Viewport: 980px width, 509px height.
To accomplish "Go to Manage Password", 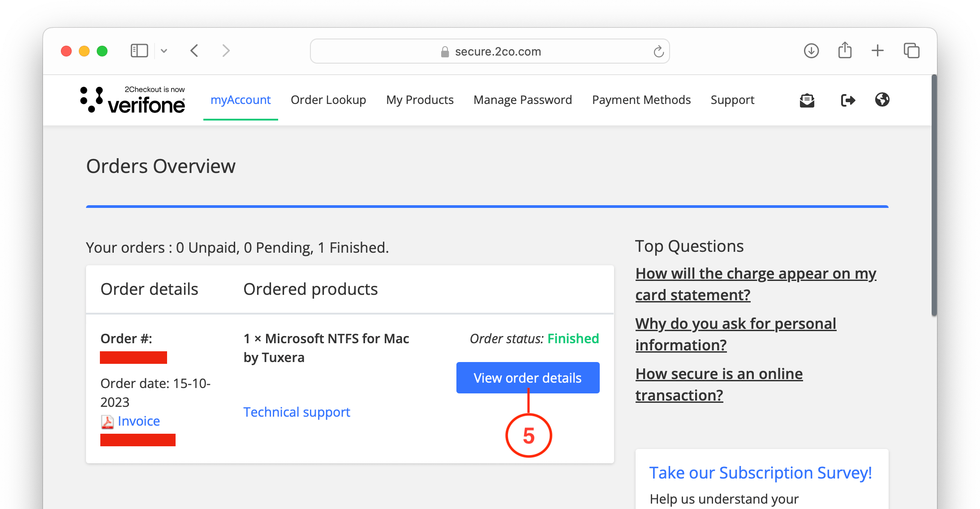I will [x=523, y=100].
